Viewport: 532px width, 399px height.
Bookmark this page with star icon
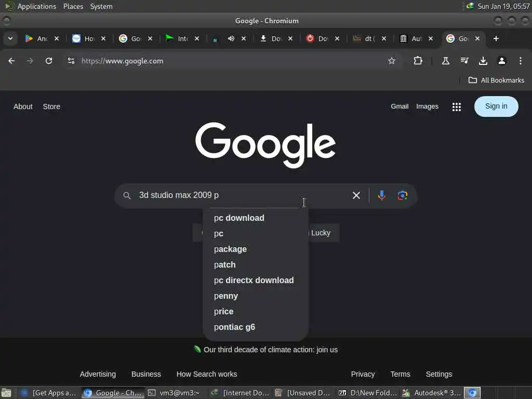(x=392, y=61)
